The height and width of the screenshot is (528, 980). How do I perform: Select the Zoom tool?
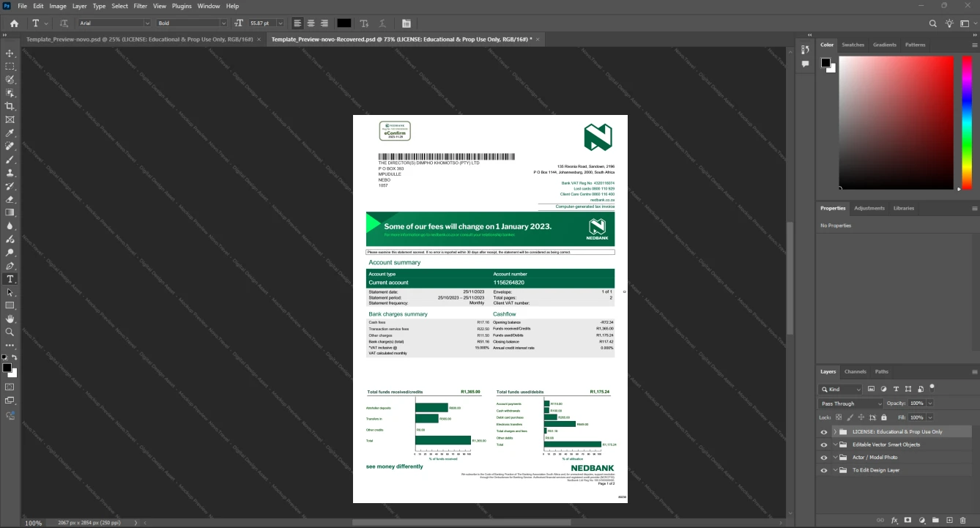[10, 332]
